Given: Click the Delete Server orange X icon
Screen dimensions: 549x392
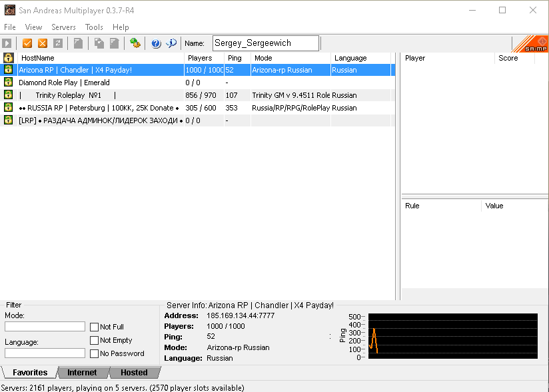Looking at the screenshot, I should tap(43, 43).
